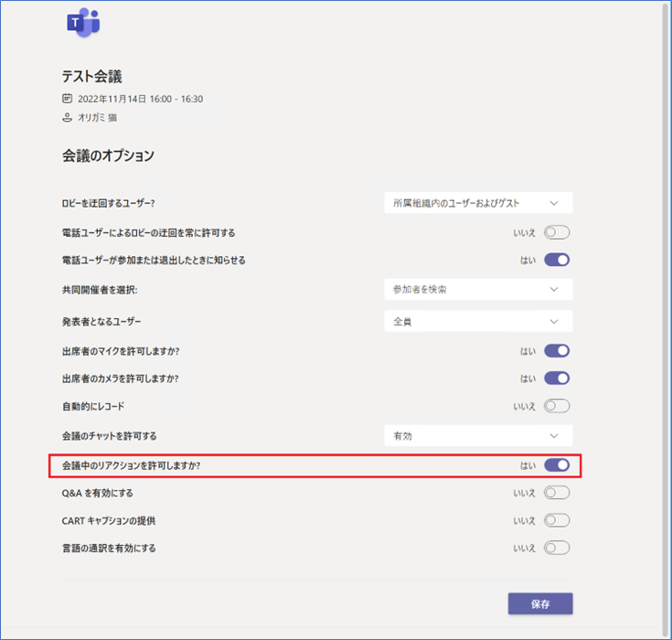Viewport: 672px width, 640px height.
Task: Turn off 電話ユーザーが参加または退出 notification toggle
Action: coord(556,260)
